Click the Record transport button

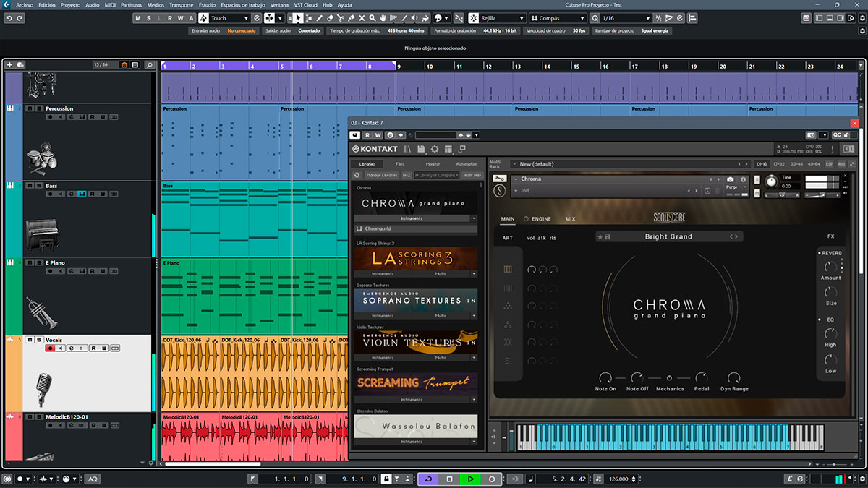coord(492,479)
